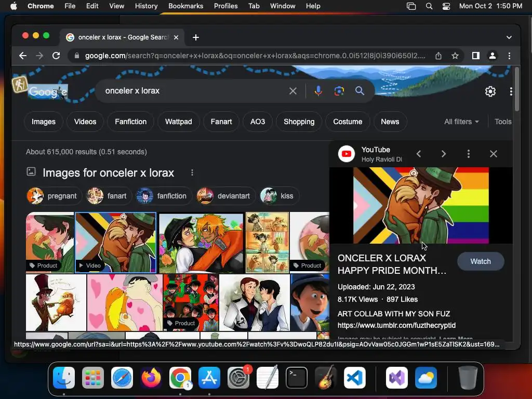Filter results by Images
This screenshot has width=532, height=399.
44,122
